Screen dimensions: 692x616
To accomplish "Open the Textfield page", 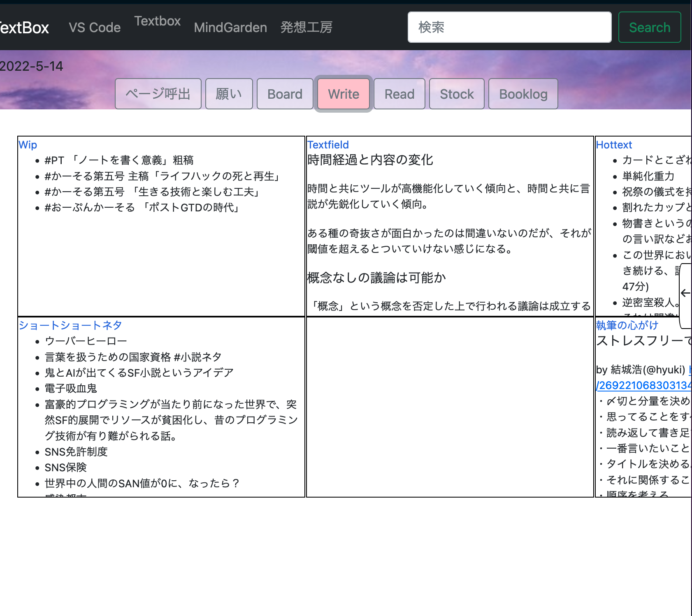I will [x=328, y=145].
